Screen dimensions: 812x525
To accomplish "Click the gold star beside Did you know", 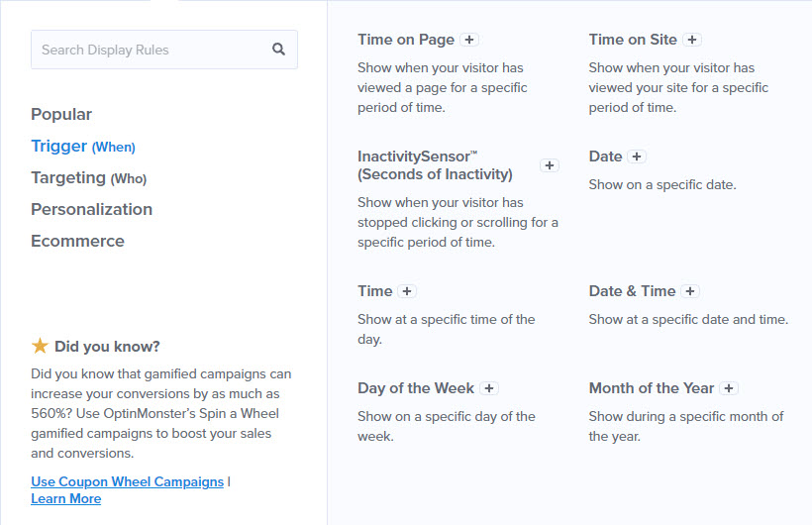I will [x=40, y=346].
